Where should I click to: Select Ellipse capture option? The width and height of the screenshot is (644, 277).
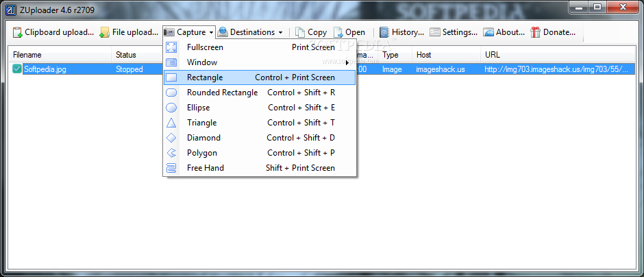click(260, 108)
